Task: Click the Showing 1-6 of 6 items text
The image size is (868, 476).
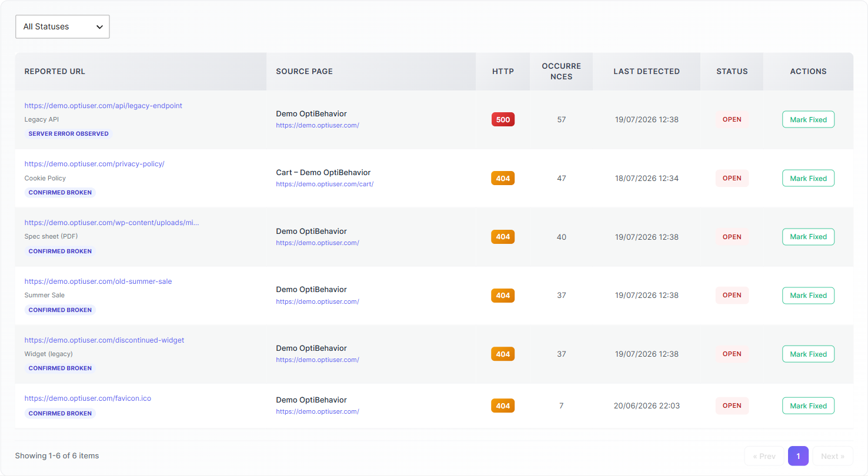Action: (x=57, y=455)
